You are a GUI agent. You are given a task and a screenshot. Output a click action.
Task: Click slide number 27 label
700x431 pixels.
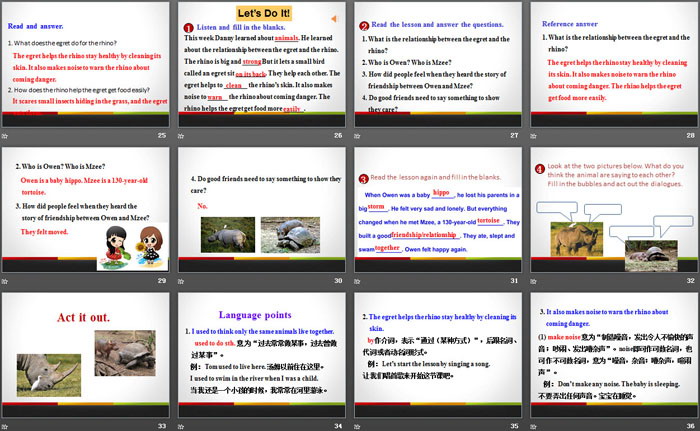tap(514, 135)
